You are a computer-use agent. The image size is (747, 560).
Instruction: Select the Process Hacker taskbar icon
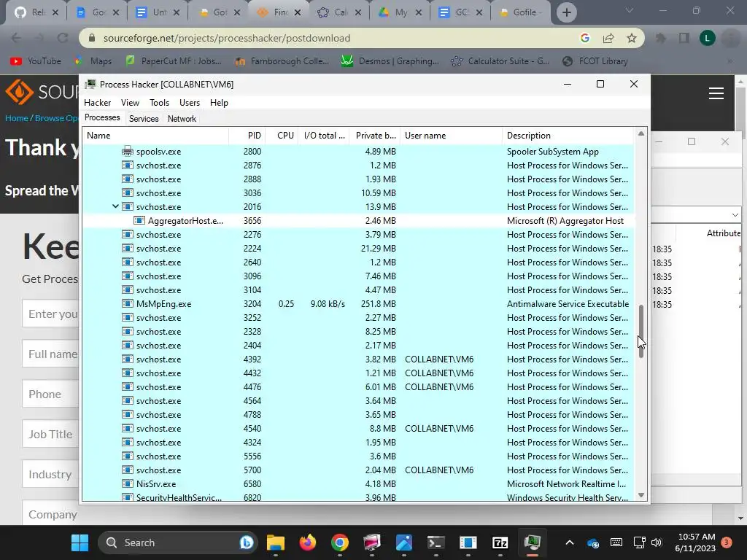[x=532, y=542]
